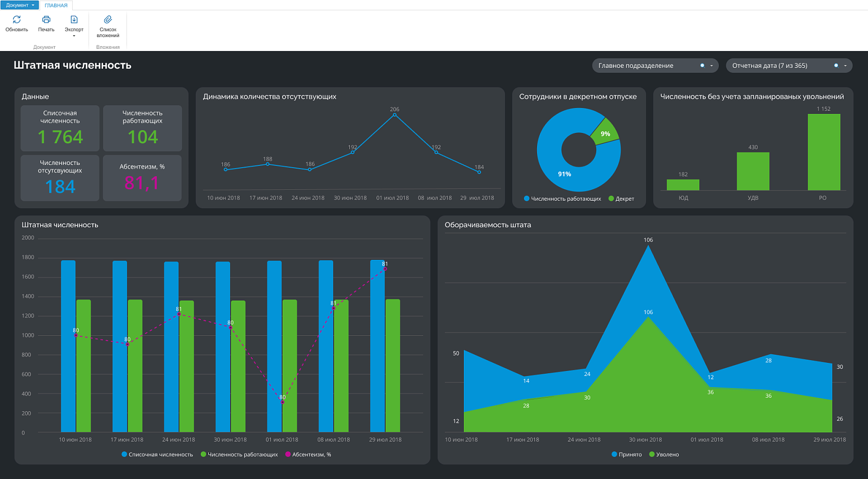Screen dimensions: 868x479
Task: Toggle Численность работающих legend in staffing chart
Action: click(x=239, y=455)
